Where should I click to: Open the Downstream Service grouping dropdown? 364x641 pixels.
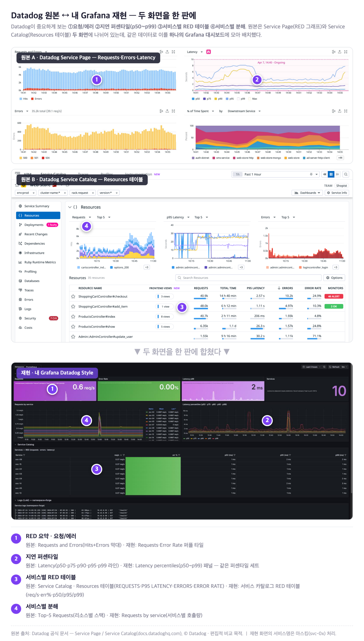point(244,111)
